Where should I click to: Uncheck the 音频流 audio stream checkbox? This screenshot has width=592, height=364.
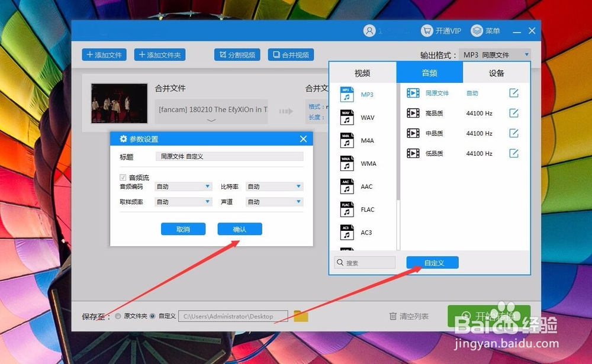pos(124,176)
